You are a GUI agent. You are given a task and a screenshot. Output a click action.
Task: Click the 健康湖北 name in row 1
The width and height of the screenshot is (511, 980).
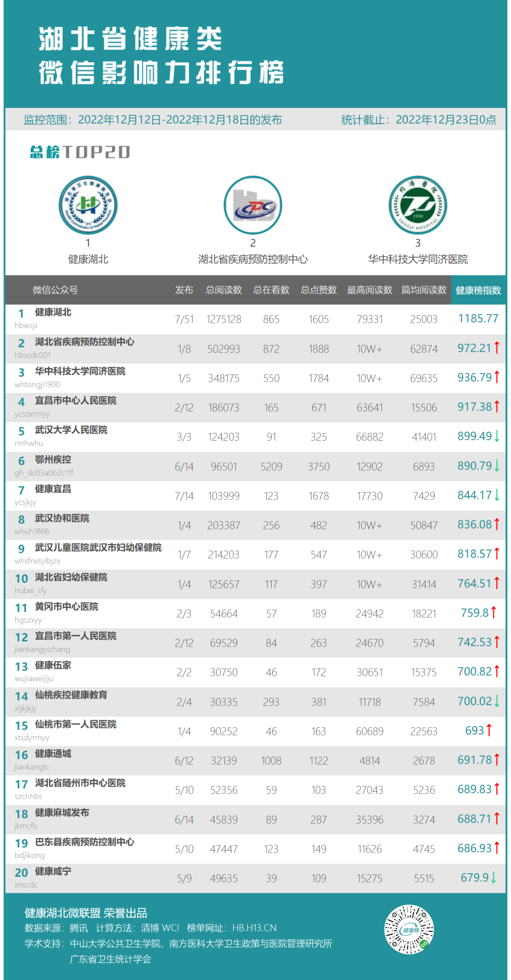pyautogui.click(x=53, y=312)
